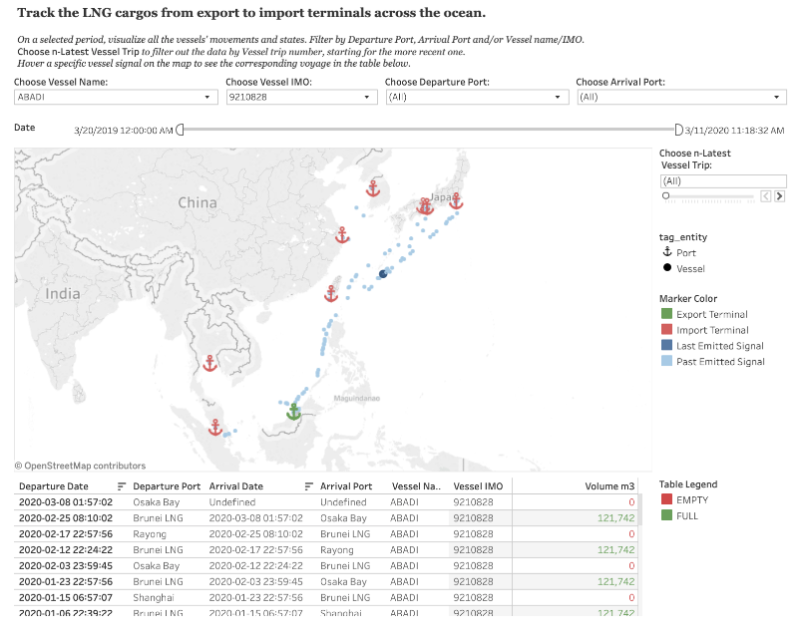Click the Date slider's left handle
Screen dimensions: 800x637
[180, 129]
